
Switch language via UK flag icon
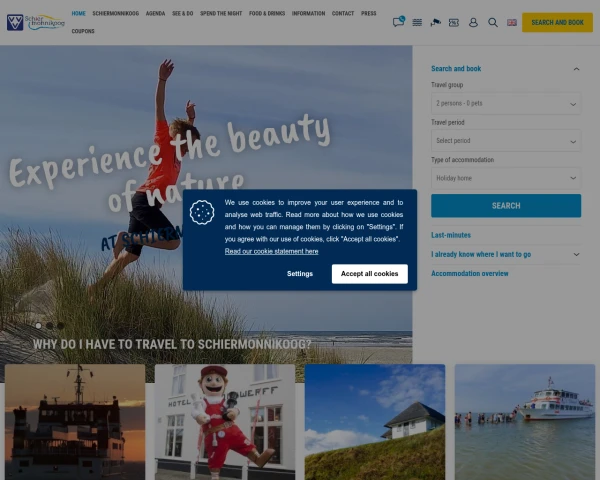click(512, 22)
